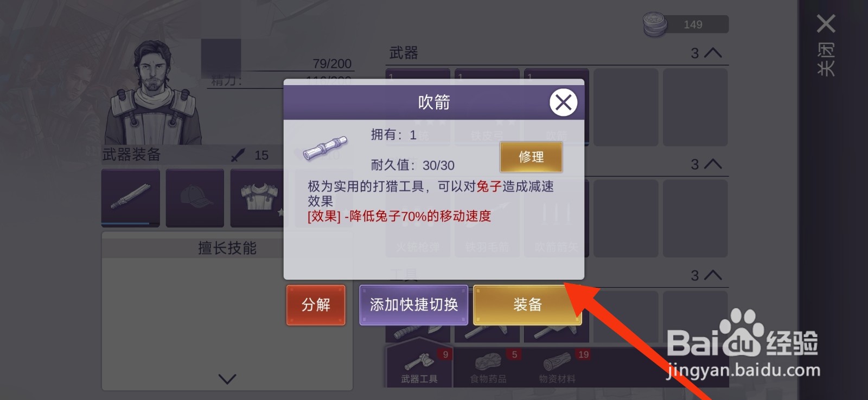Screen dimensions: 868x400
Task: Switch to the 物资材料 materials tab
Action: (557, 367)
